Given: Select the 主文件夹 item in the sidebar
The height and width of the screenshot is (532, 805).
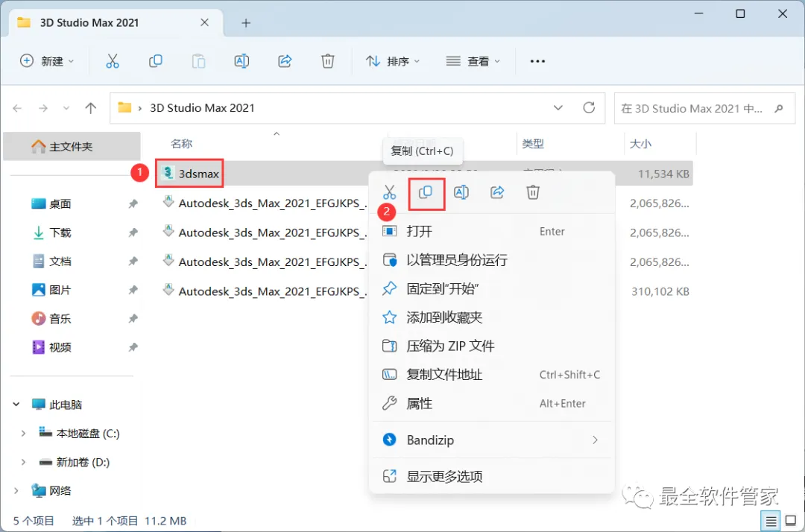Looking at the screenshot, I should (x=72, y=147).
